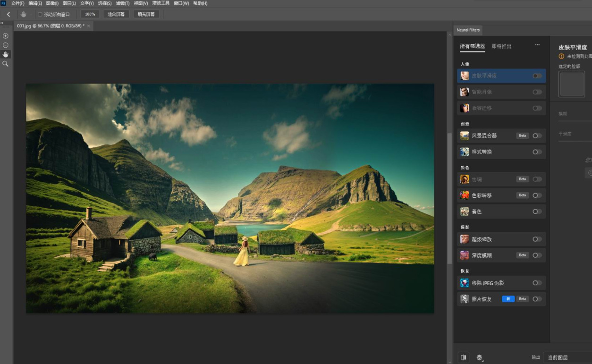Click the 妆容迁移 filter thumbnail icon
This screenshot has width=592, height=364.
(x=465, y=108)
